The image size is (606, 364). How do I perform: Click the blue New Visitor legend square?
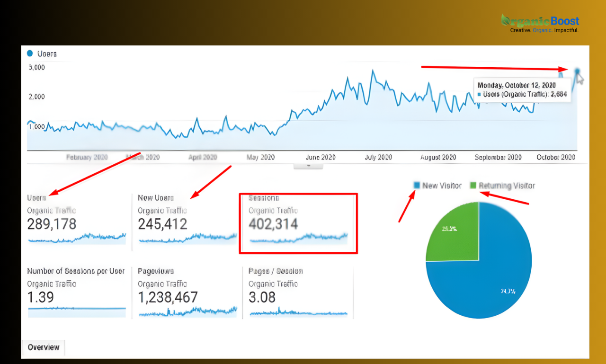pos(417,186)
